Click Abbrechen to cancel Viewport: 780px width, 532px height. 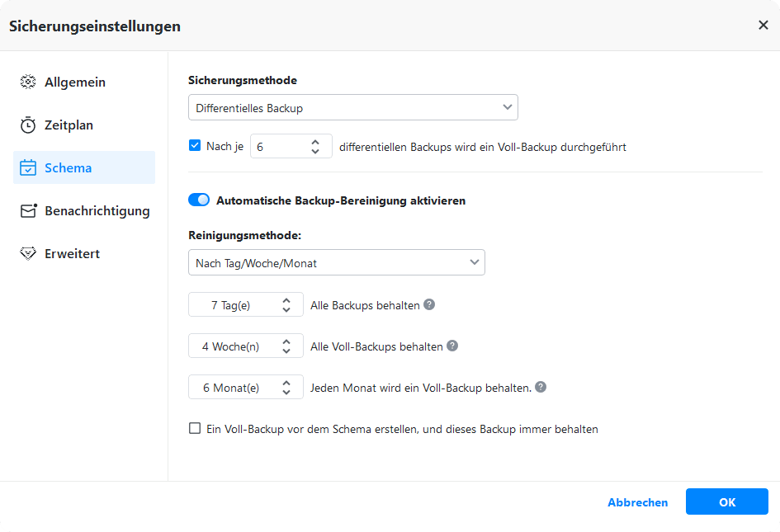(637, 502)
